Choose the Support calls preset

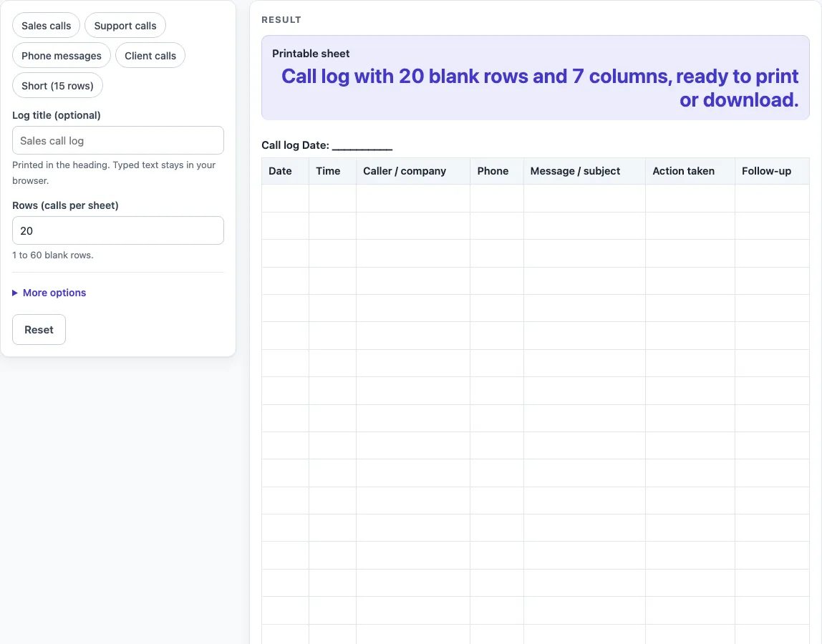pyautogui.click(x=125, y=26)
